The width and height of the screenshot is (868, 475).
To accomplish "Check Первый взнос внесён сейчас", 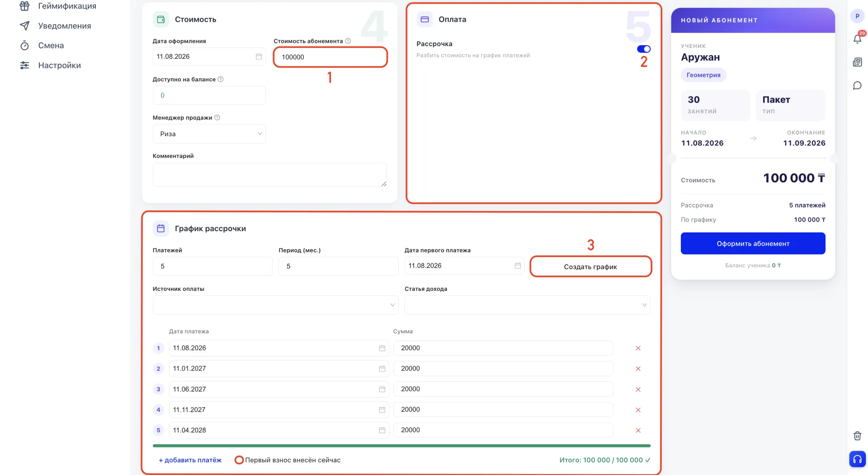I will (x=239, y=460).
